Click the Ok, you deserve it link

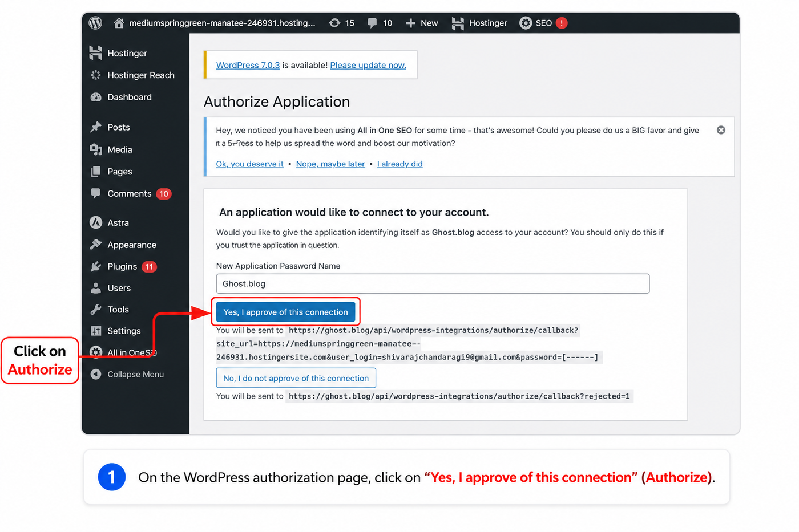pyautogui.click(x=249, y=164)
